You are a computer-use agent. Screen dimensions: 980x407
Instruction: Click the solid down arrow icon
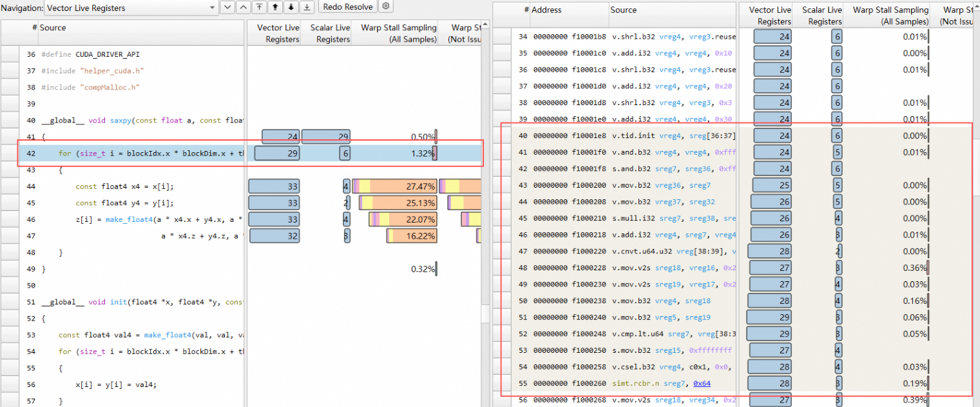[x=291, y=7]
